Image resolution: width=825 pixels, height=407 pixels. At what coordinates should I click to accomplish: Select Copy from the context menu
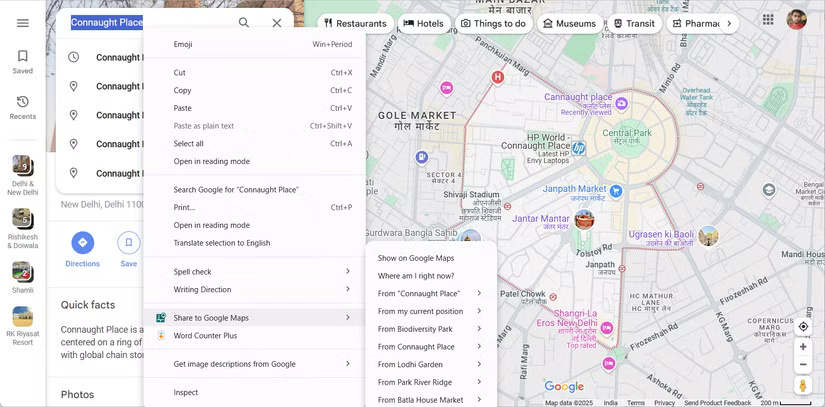pyautogui.click(x=182, y=90)
